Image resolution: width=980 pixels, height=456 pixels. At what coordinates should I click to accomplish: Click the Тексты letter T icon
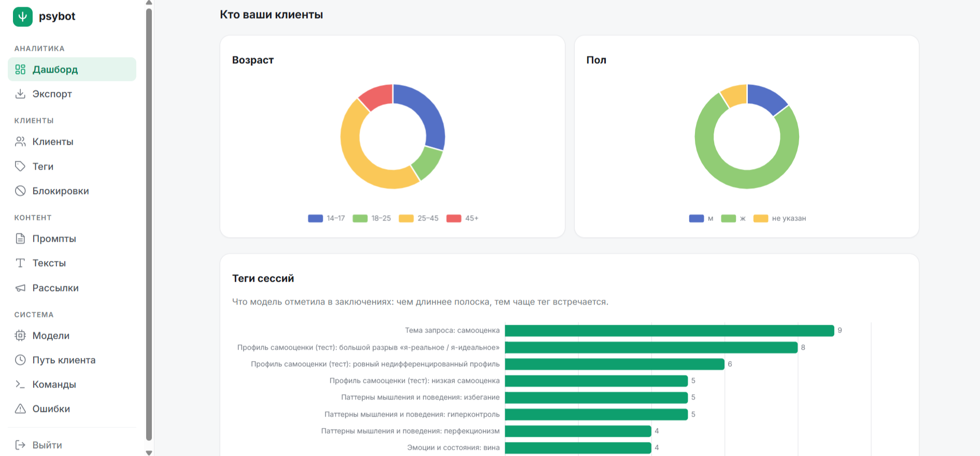coord(20,263)
